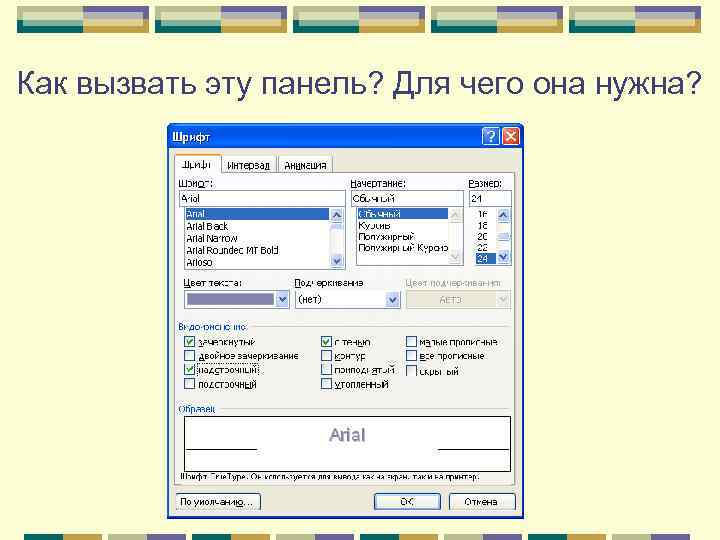Select the Шрифт tab

point(197,164)
